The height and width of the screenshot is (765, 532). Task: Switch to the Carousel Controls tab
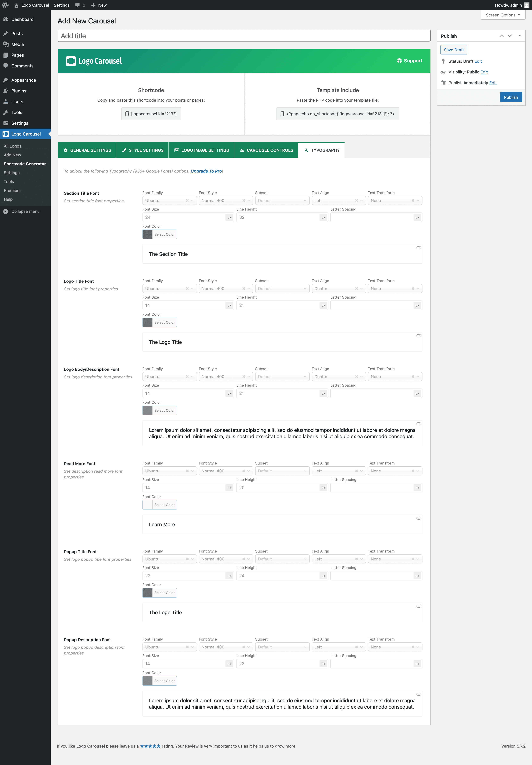266,150
